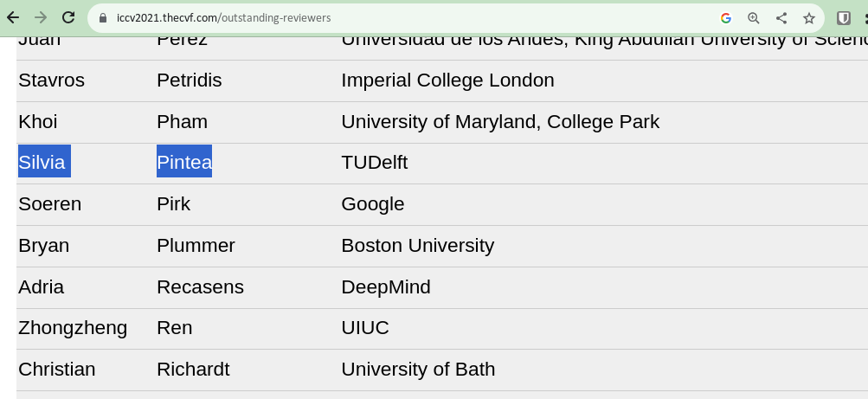The image size is (868, 399).
Task: Select Imperial College London text
Action: pyautogui.click(x=447, y=80)
